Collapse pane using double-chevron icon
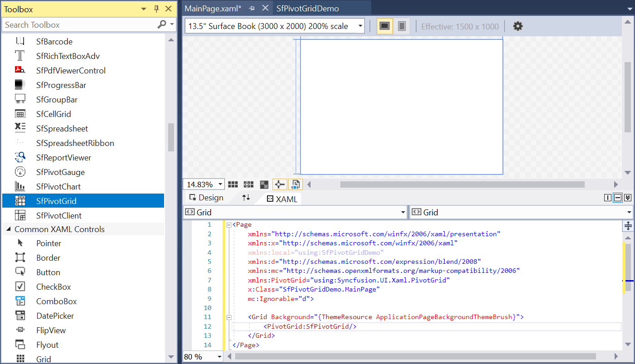 tap(628, 198)
